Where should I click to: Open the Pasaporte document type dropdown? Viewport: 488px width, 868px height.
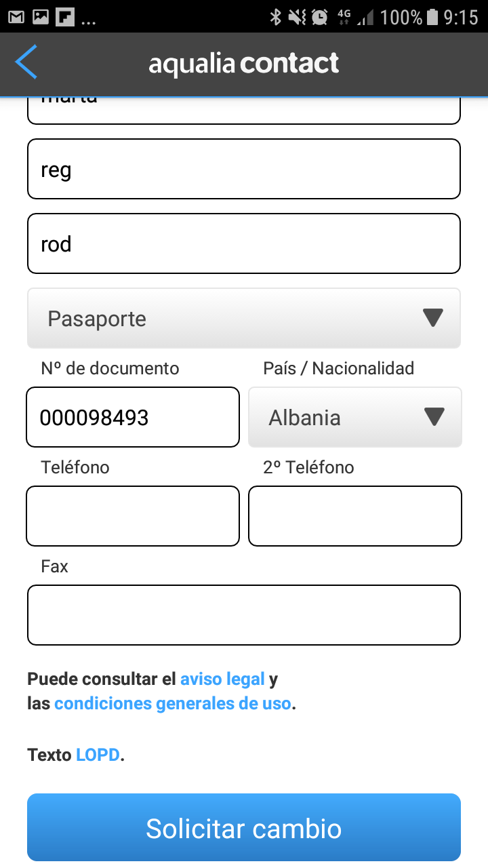244,318
